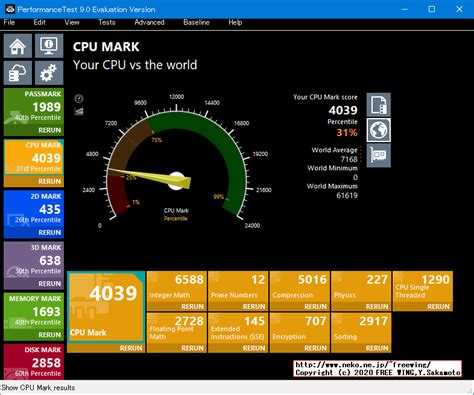Click the World Average 7168 value
This screenshot has height=395, width=474.
[349, 159]
